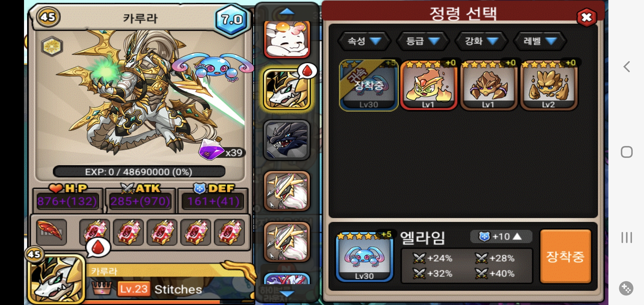The image size is (644, 305).
Task: Select the equipped Lv30 spirit card
Action: click(369, 85)
